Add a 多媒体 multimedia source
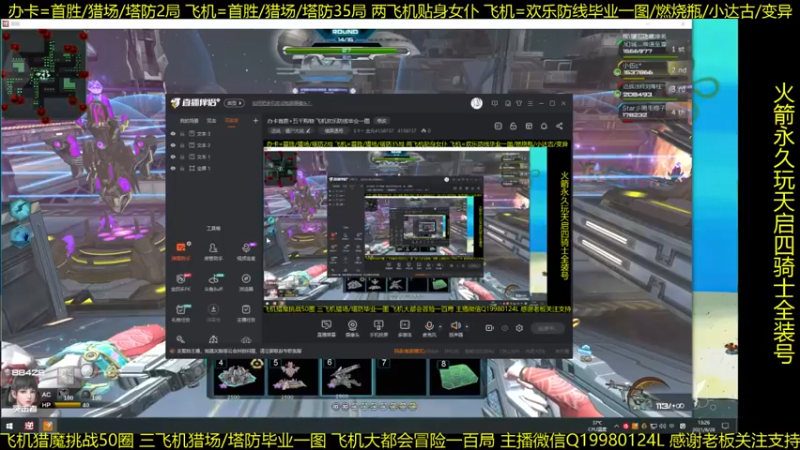 (x=405, y=328)
